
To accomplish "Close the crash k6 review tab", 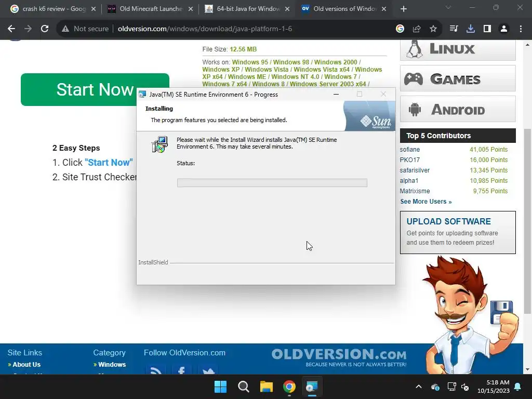I will [94, 9].
